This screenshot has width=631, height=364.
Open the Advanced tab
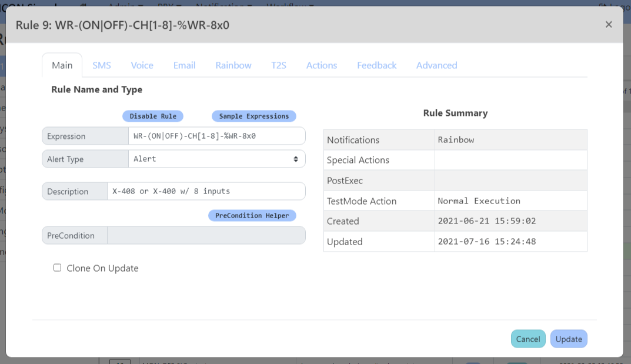[436, 65]
